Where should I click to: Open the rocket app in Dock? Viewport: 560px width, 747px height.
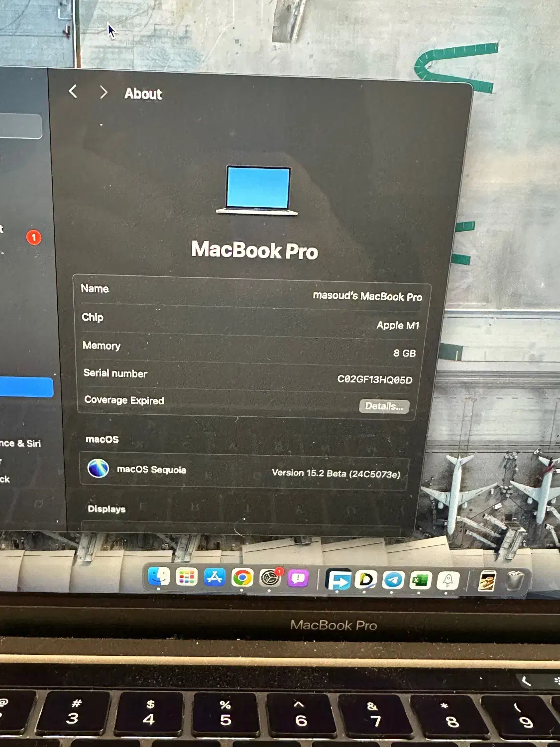pos(448,581)
